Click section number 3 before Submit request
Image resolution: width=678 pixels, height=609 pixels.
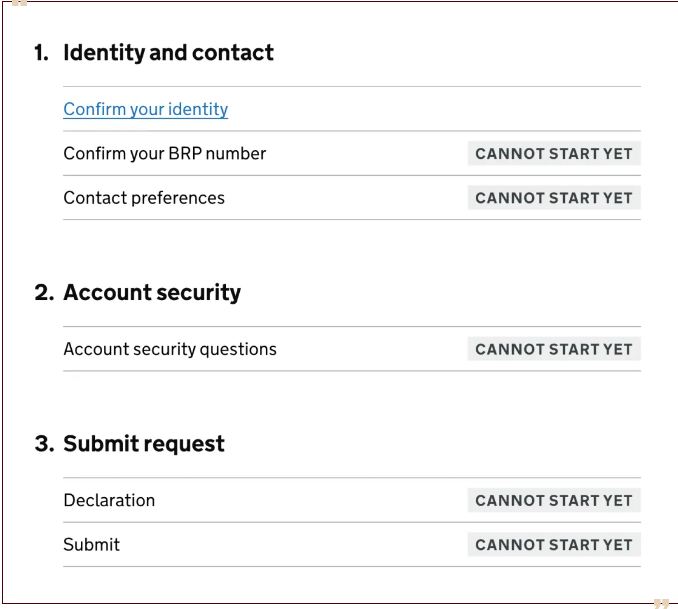43,444
